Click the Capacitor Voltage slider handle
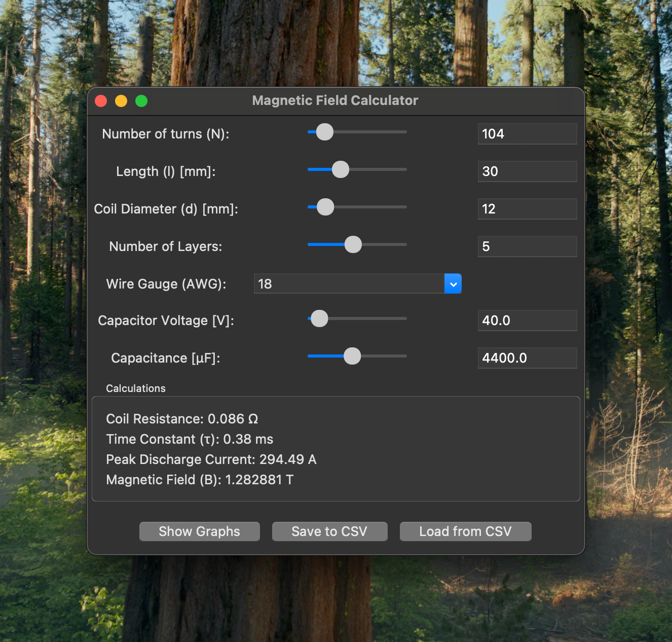This screenshot has height=642, width=672. [319, 318]
